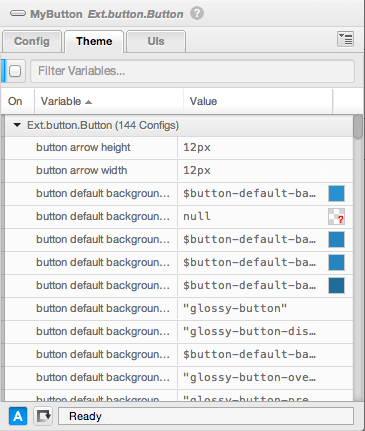Collapse the Ext.button.Button (144 Configs) group
This screenshot has height=431, width=365.
tap(17, 125)
